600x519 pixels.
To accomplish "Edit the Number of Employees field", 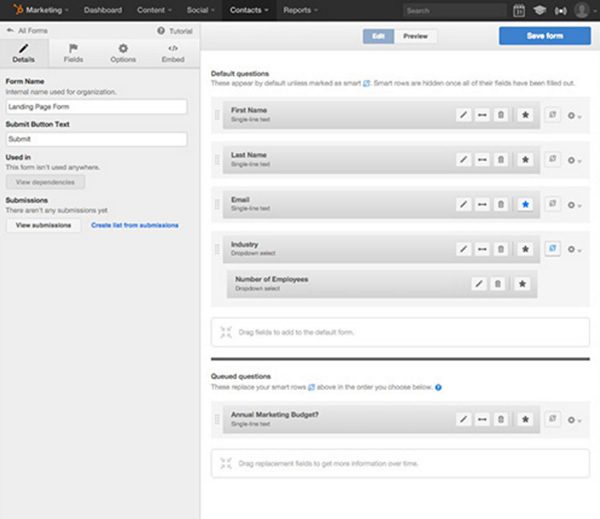I will 479,284.
